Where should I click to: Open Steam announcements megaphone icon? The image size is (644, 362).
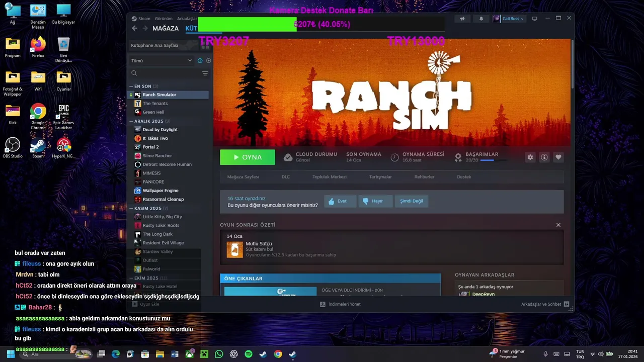click(x=462, y=19)
